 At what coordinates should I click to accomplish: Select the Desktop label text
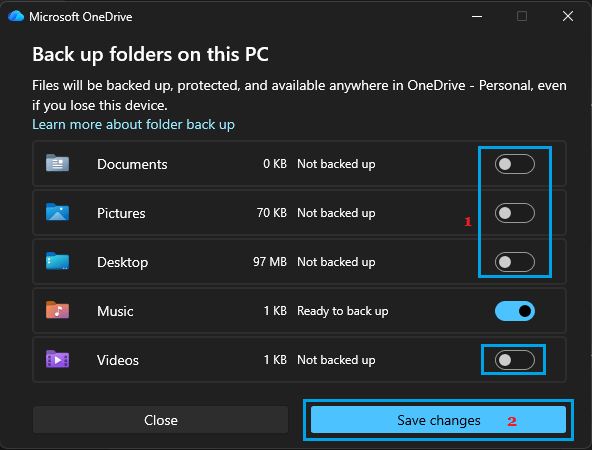[x=122, y=262]
